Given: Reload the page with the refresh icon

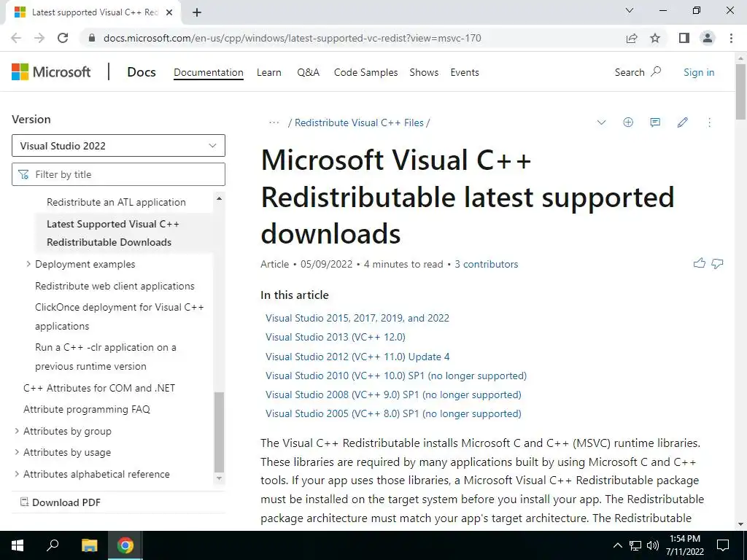Looking at the screenshot, I should (x=63, y=38).
